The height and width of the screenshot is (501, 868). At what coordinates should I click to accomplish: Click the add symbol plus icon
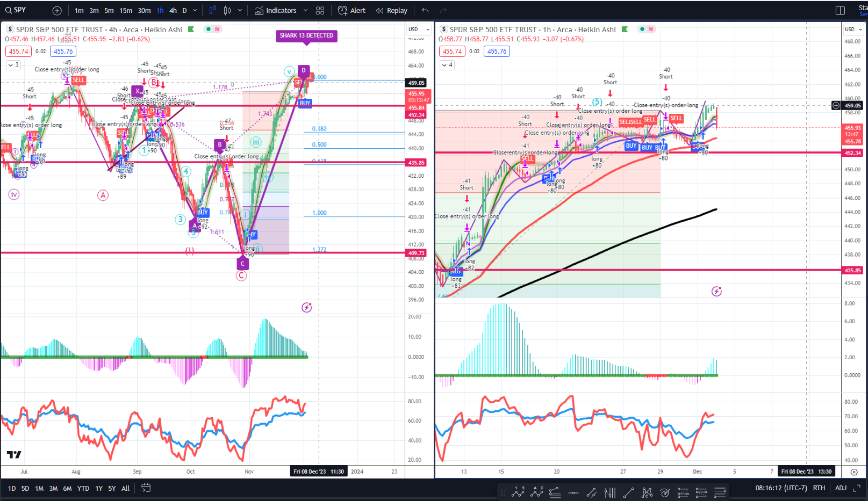point(57,10)
